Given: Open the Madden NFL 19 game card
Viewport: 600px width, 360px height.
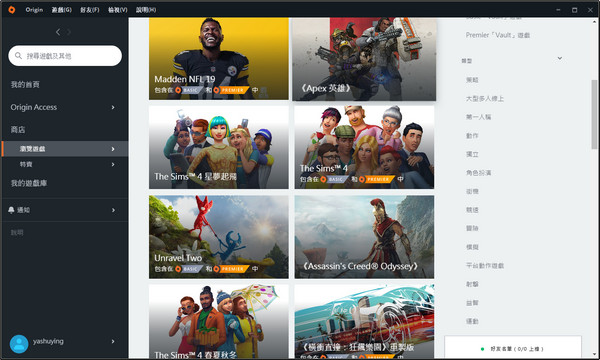Looking at the screenshot, I should coord(219,59).
